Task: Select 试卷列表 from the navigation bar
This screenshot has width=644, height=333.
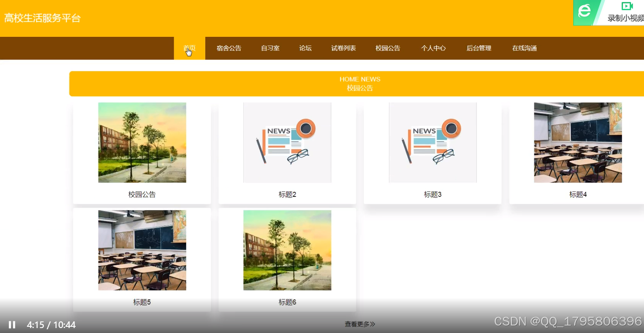Action: [x=343, y=48]
